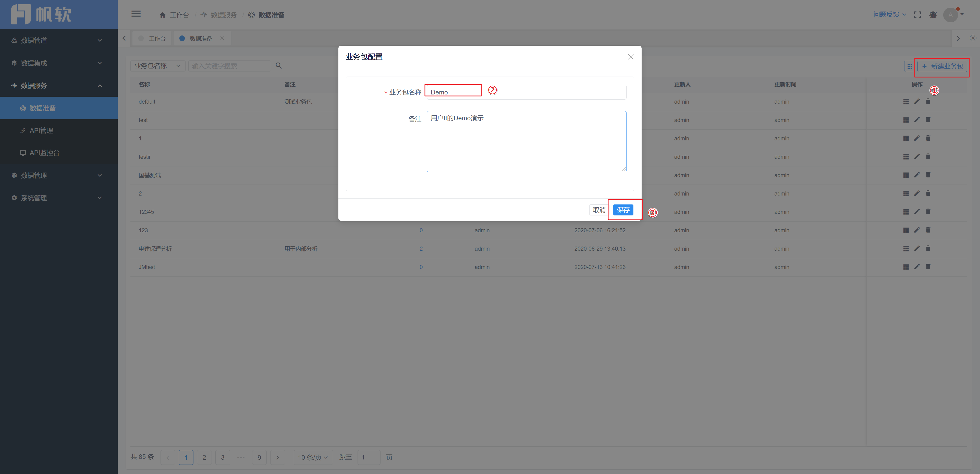The width and height of the screenshot is (980, 474).
Task: Click the fullscreen toggle icon
Action: point(917,15)
